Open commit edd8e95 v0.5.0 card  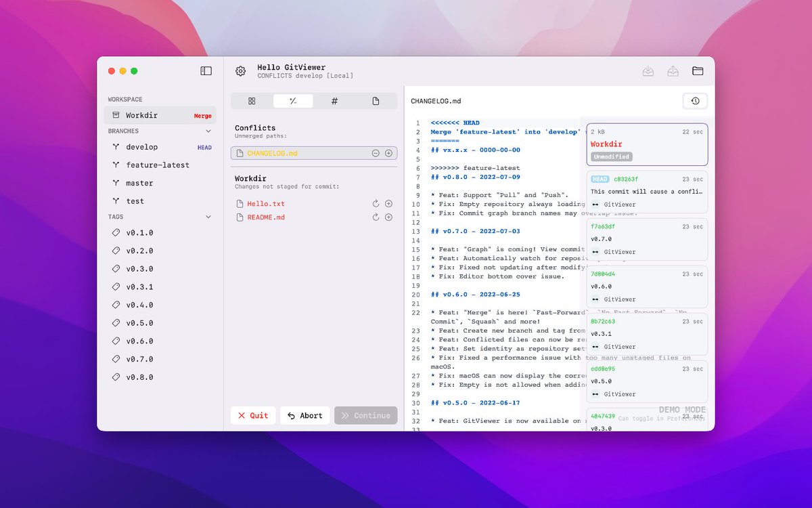pos(647,381)
